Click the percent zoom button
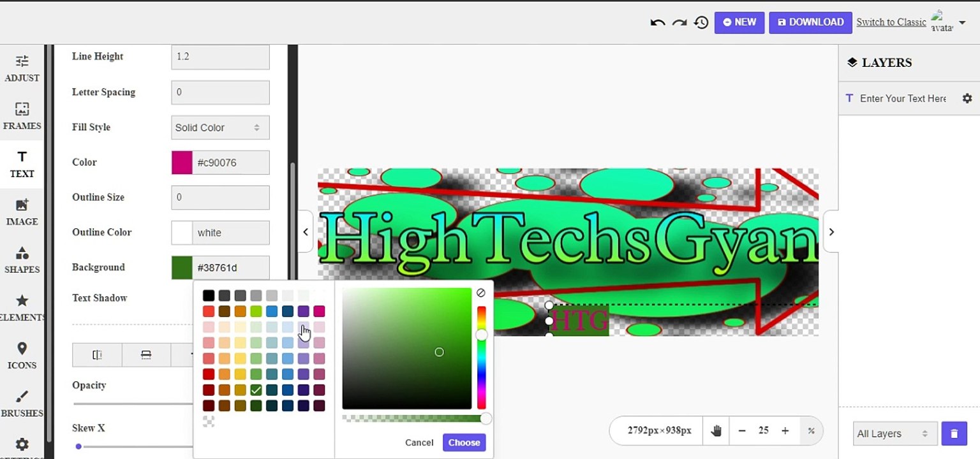 tap(811, 431)
